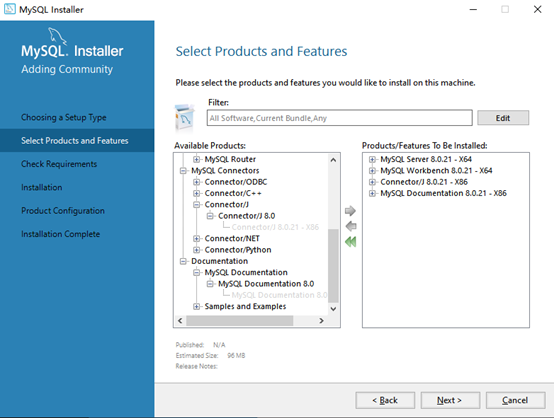Click horizontal scroll-right arrow in Available Products
Image resolution: width=554 pixels, height=418 pixels.
pos(321,320)
